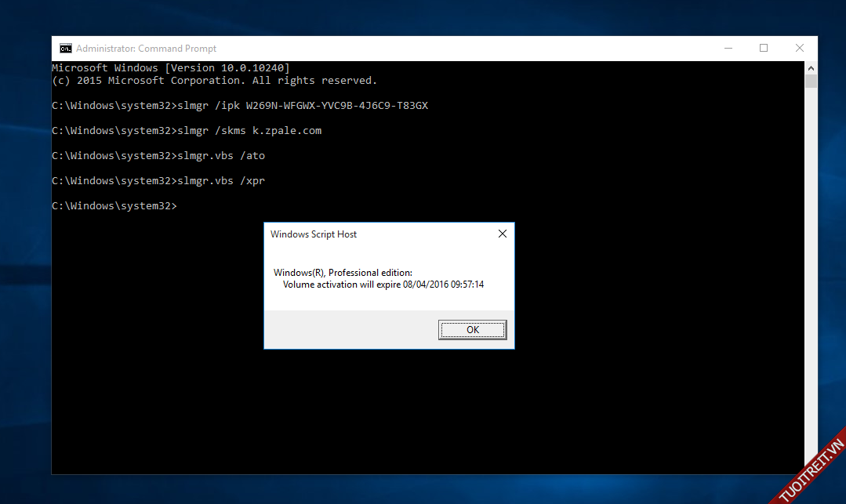Click the Administrator: Command Prompt title text

146,49
